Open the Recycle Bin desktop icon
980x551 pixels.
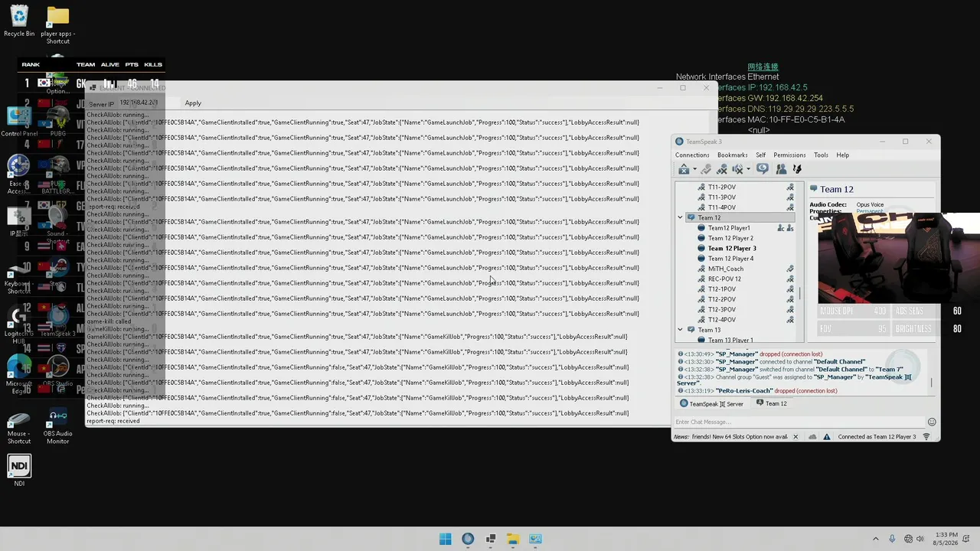(x=19, y=21)
